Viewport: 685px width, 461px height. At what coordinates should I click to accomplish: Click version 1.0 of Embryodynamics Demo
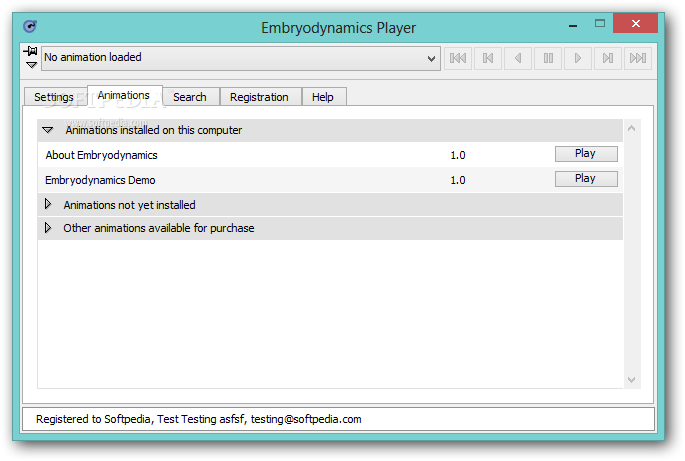pos(458,180)
